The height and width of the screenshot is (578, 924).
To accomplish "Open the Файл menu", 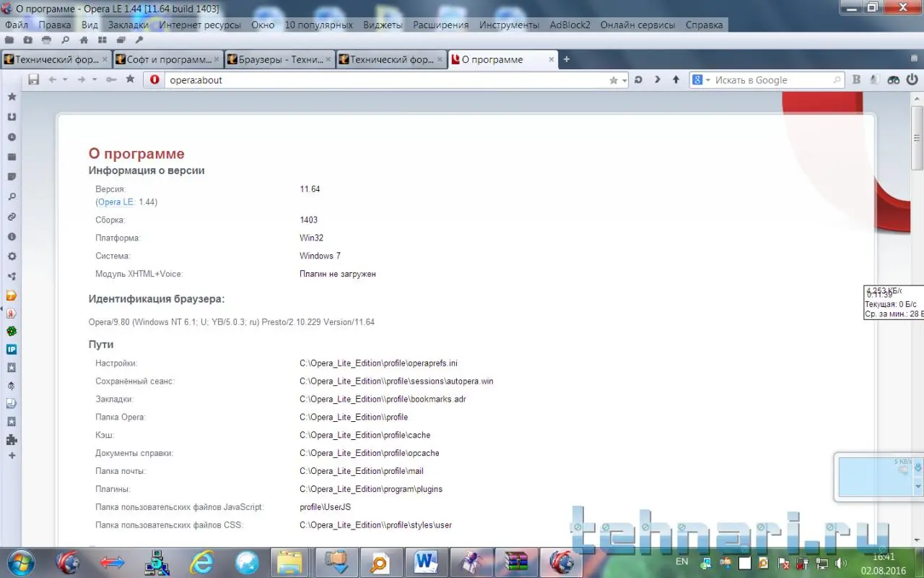I will coord(17,25).
